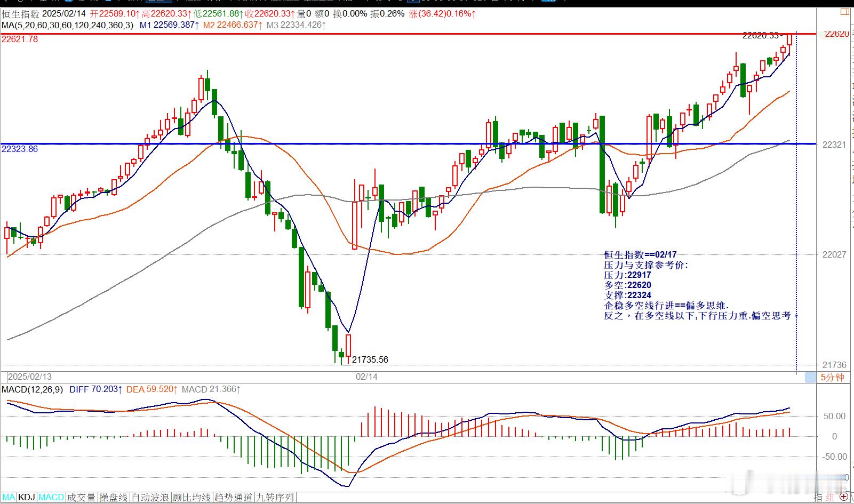854x504 pixels.
Task: Switch to the KDJ indicator tab
Action: pyautogui.click(x=27, y=498)
